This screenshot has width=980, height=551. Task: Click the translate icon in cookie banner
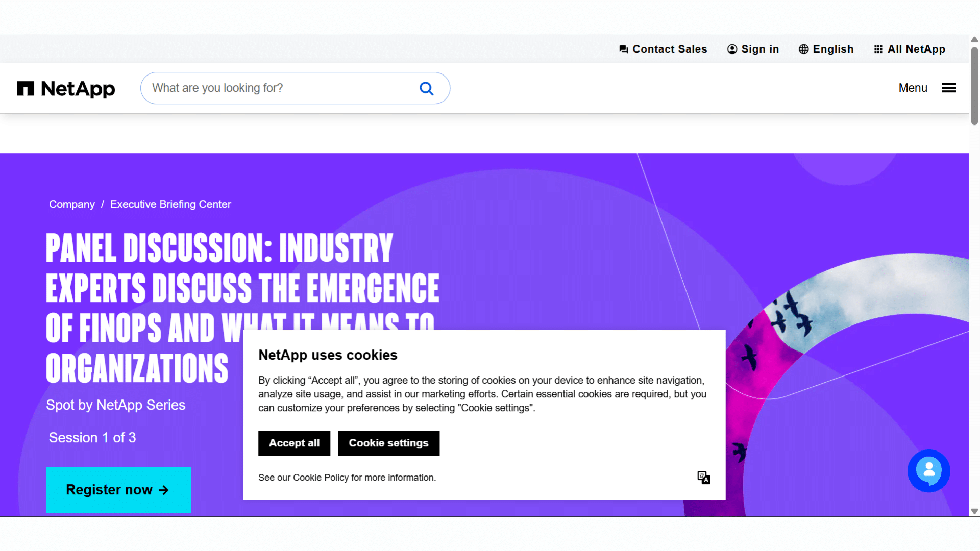pyautogui.click(x=704, y=478)
